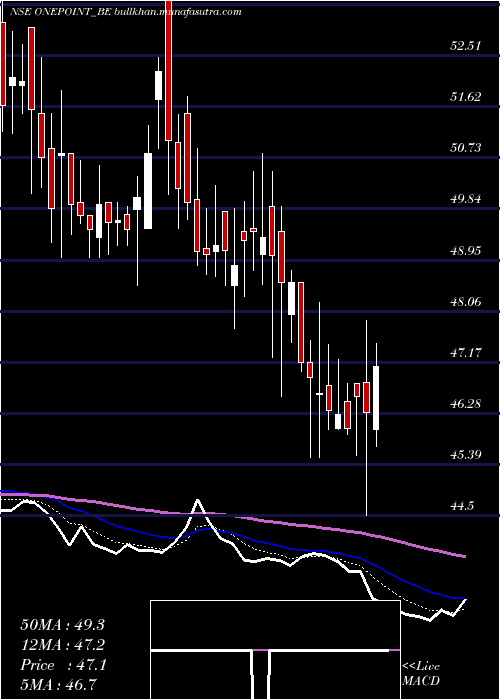Click the 49.84 price axis label
Screen dimensions: 500x700
tap(466, 198)
